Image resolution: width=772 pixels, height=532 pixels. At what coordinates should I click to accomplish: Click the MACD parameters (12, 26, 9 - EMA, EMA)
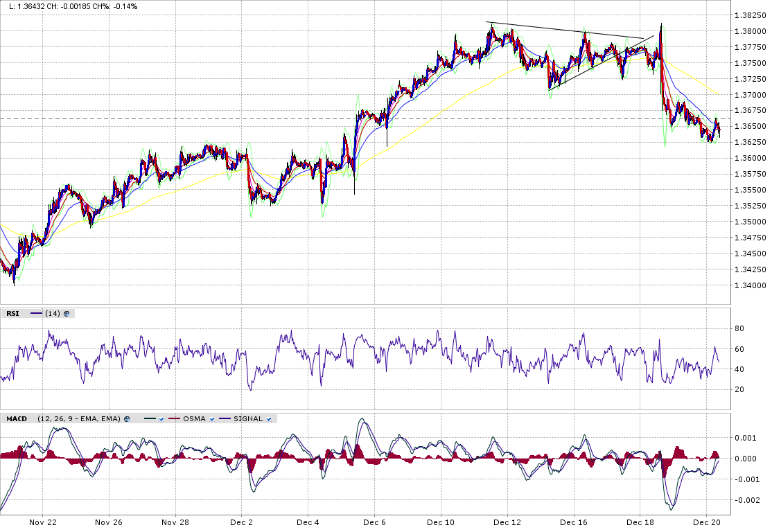click(x=79, y=419)
